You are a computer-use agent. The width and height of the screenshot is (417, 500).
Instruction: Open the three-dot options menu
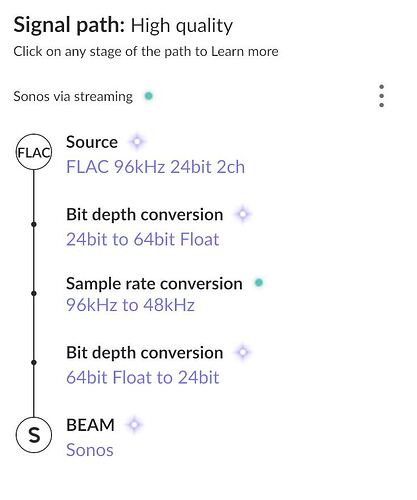point(382,96)
